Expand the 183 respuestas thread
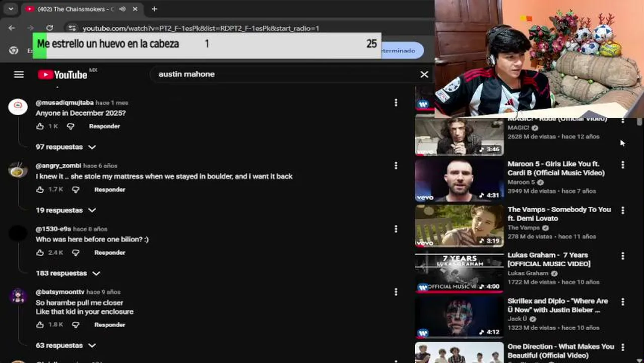 click(68, 273)
